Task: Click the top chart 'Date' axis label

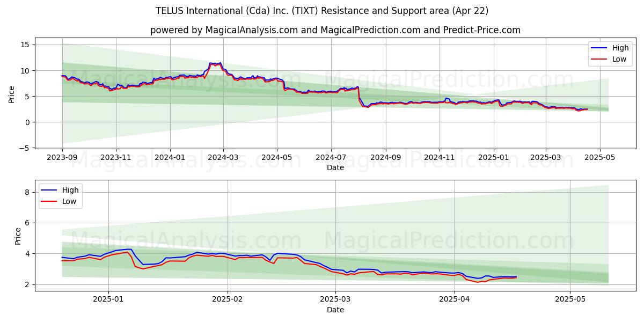Action: pyautogui.click(x=335, y=167)
